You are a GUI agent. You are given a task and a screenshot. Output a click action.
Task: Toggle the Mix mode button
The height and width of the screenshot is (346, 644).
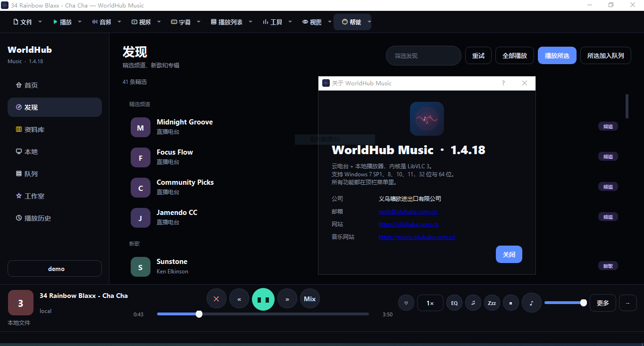[310, 299]
